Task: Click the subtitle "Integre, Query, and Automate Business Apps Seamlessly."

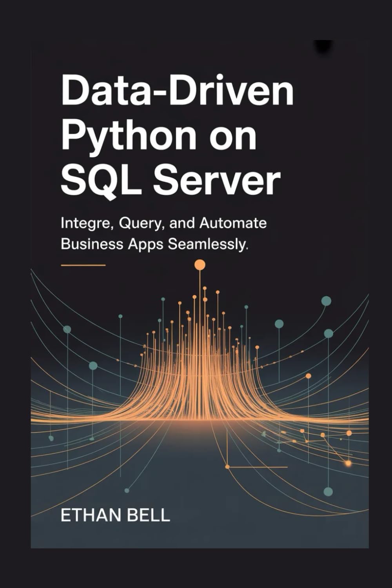Action: (164, 233)
